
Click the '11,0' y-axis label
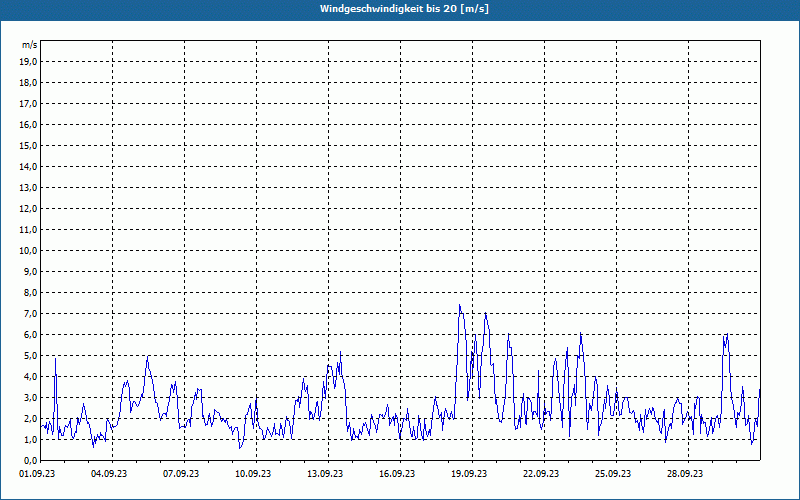click(x=28, y=230)
